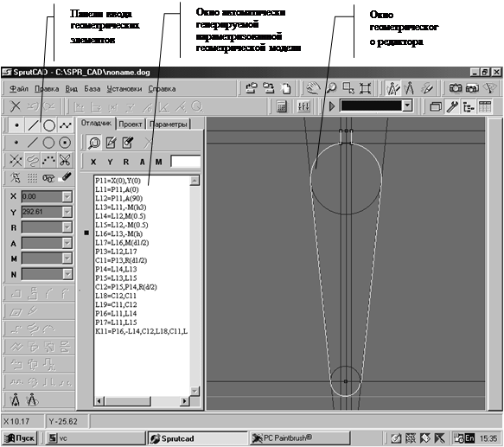The height and width of the screenshot is (447, 504).
Task: Open the calculator icon in toolbar
Action: pyautogui.click(x=282, y=106)
